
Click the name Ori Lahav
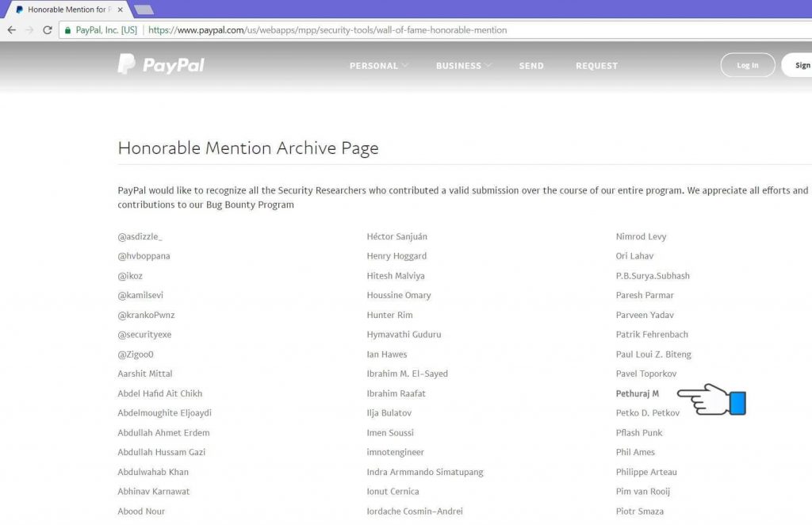[635, 256]
